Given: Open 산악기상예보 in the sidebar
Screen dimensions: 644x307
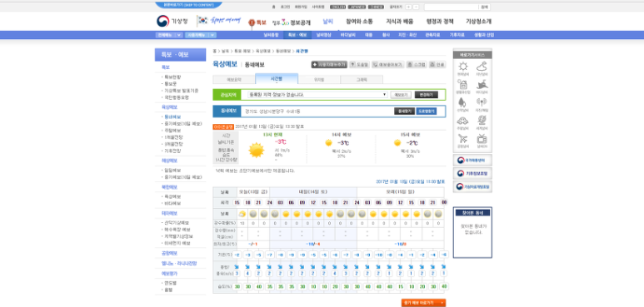Looking at the screenshot, I should tap(177, 223).
